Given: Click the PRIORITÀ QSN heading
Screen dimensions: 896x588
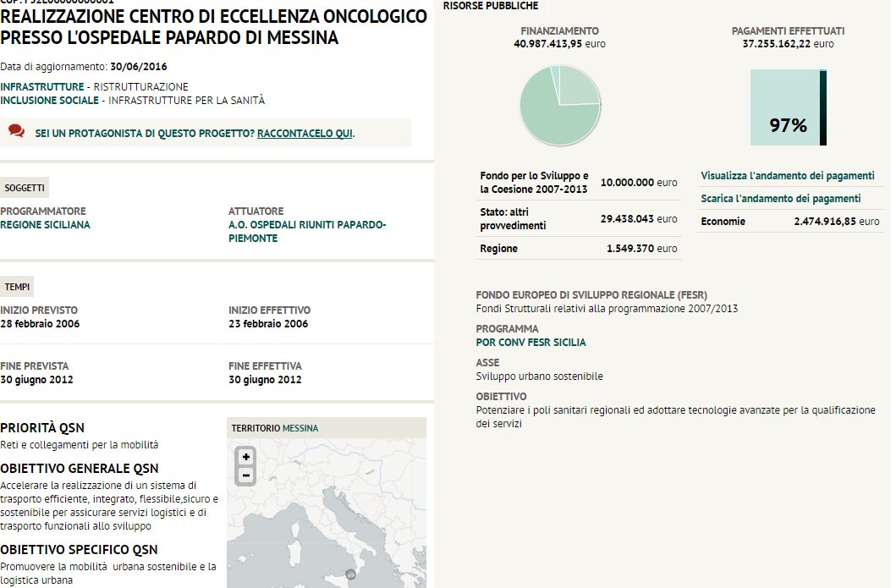Looking at the screenshot, I should point(42,428).
